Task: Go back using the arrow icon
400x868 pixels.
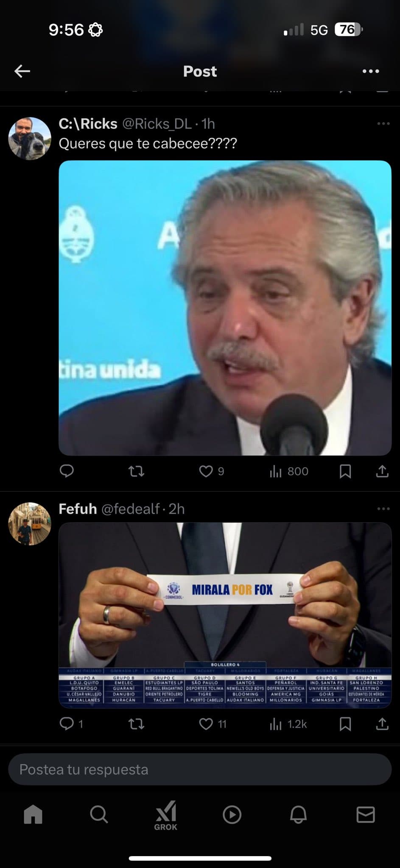Action: (22, 71)
